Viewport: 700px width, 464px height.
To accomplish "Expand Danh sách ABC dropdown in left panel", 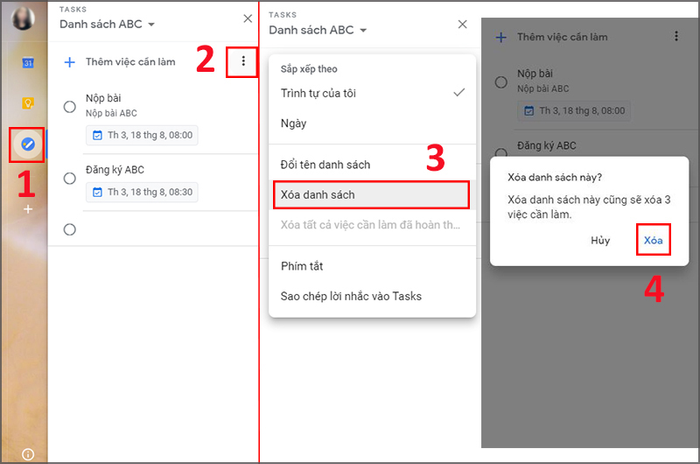I will (x=151, y=24).
